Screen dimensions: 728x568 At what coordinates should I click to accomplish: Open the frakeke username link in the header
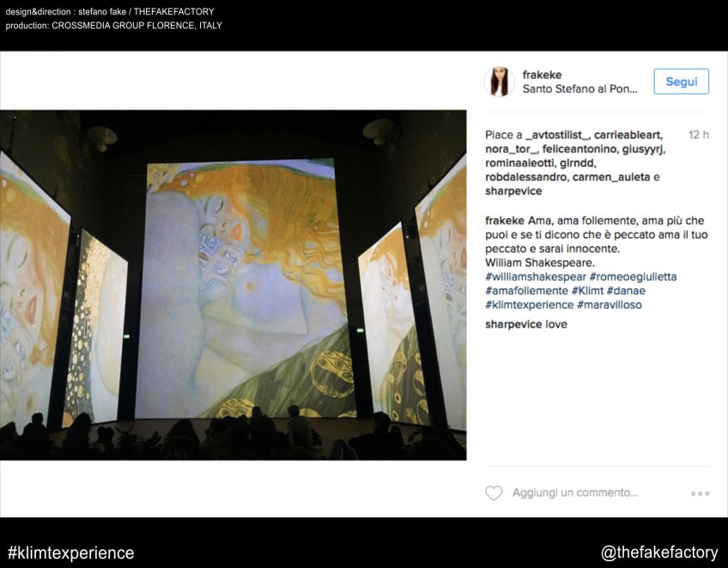click(542, 75)
